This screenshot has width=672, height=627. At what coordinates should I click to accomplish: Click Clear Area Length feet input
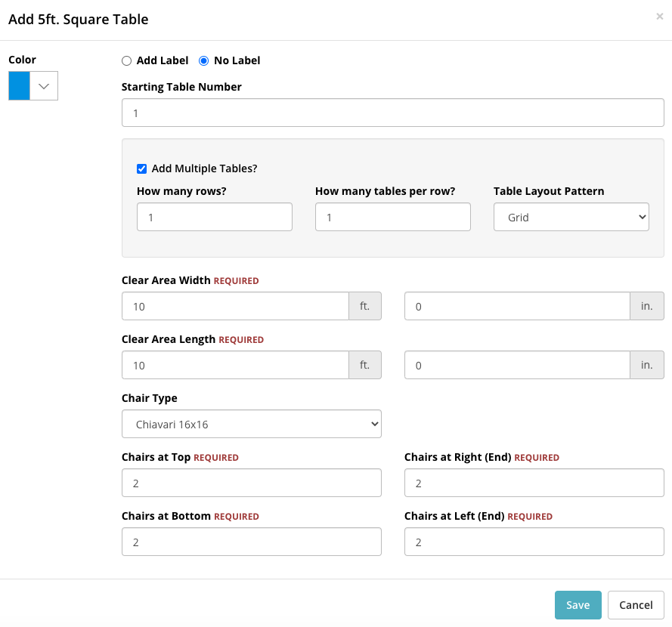click(x=235, y=365)
